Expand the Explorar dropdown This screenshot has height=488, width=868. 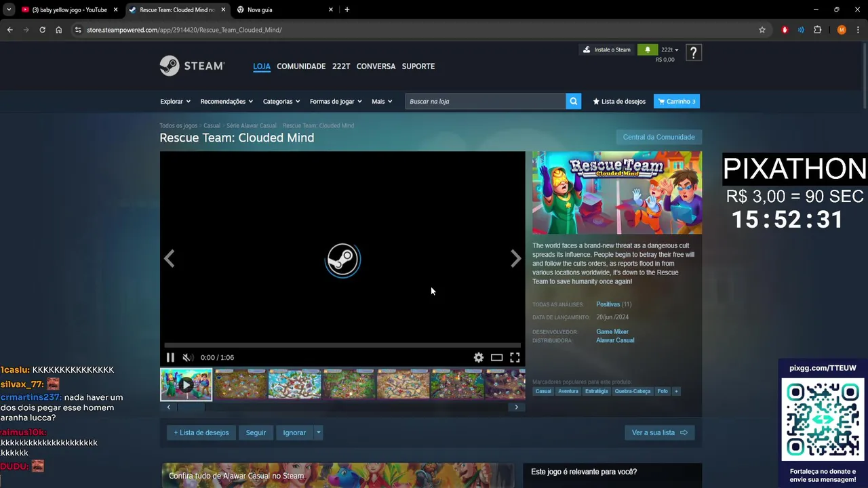point(175,101)
